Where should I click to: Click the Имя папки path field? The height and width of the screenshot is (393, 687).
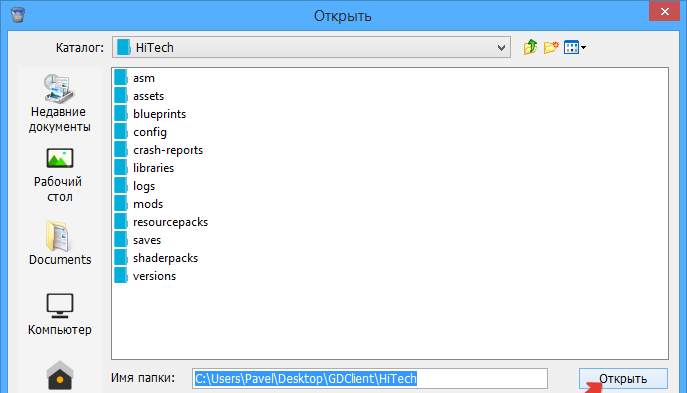coord(370,379)
